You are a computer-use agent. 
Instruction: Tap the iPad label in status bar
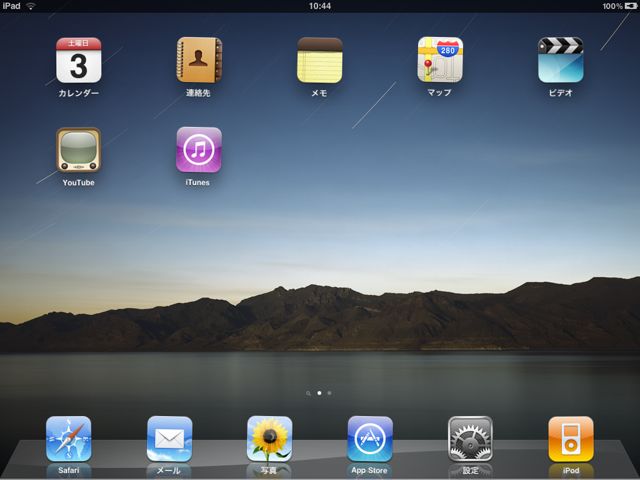point(11,6)
